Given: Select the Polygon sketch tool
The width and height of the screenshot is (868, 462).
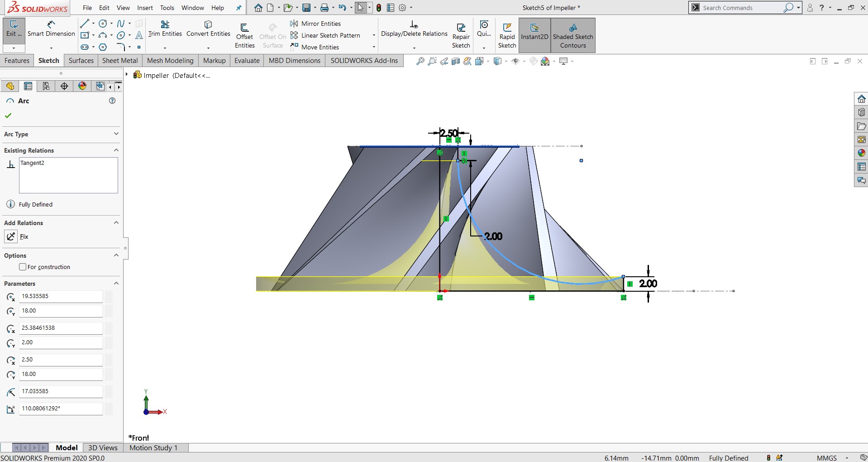Looking at the screenshot, I should click(103, 47).
